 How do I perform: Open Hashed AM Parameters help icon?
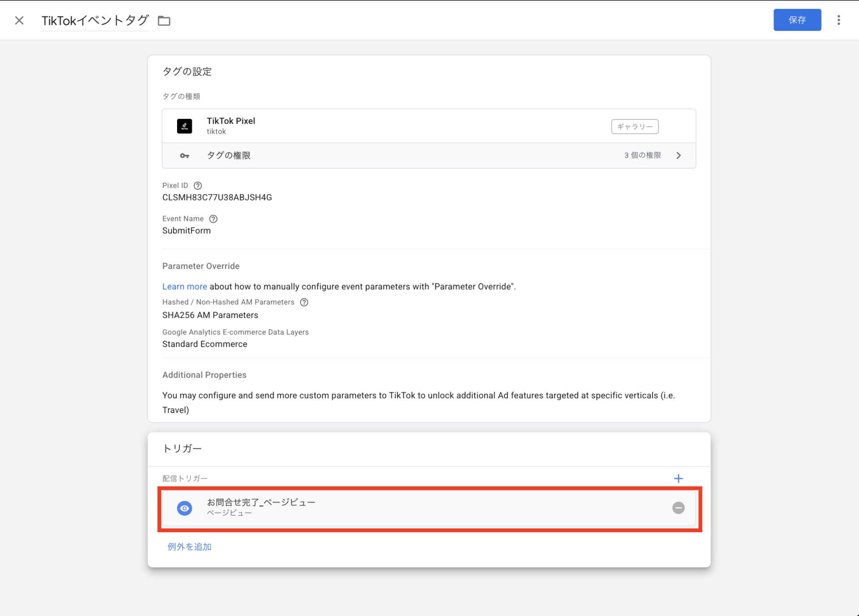pyautogui.click(x=304, y=302)
